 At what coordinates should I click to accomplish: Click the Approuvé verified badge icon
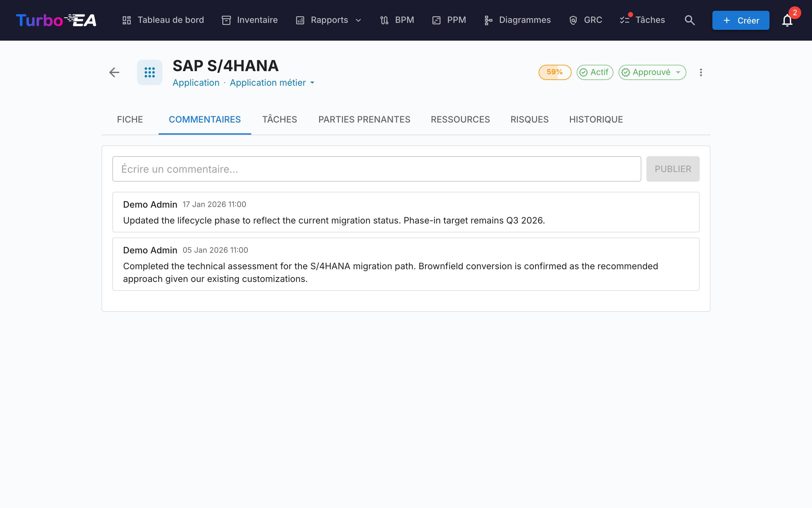point(625,72)
